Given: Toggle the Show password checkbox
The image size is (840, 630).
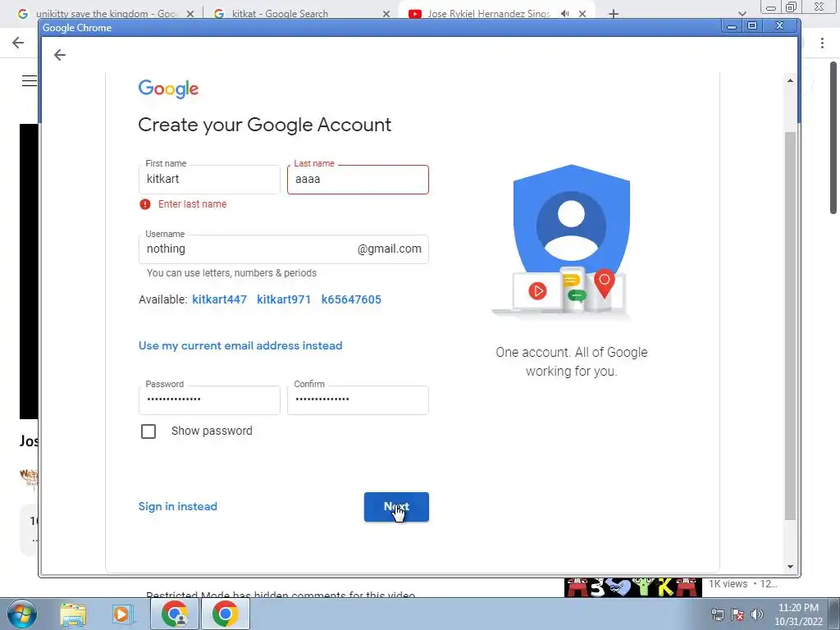Looking at the screenshot, I should [x=148, y=431].
